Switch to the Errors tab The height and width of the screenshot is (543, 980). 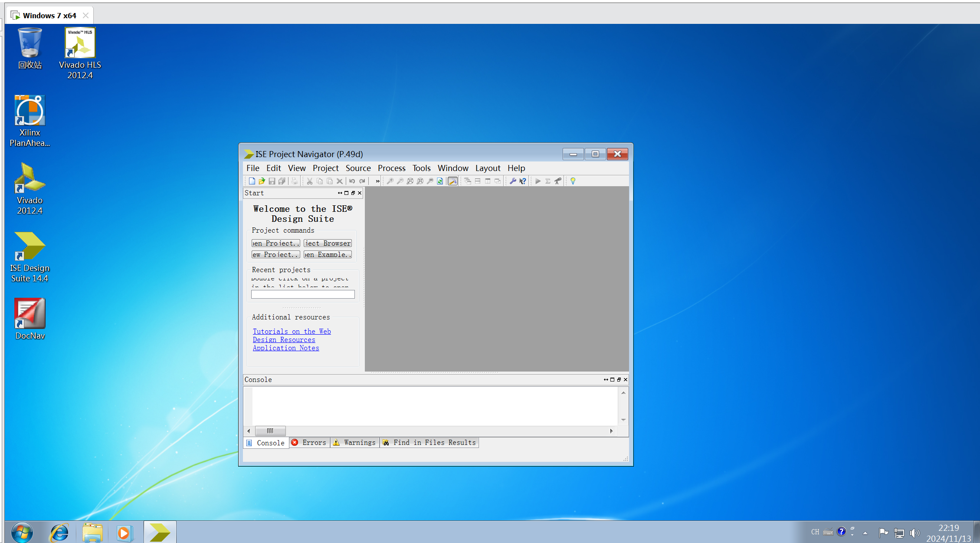(x=309, y=443)
